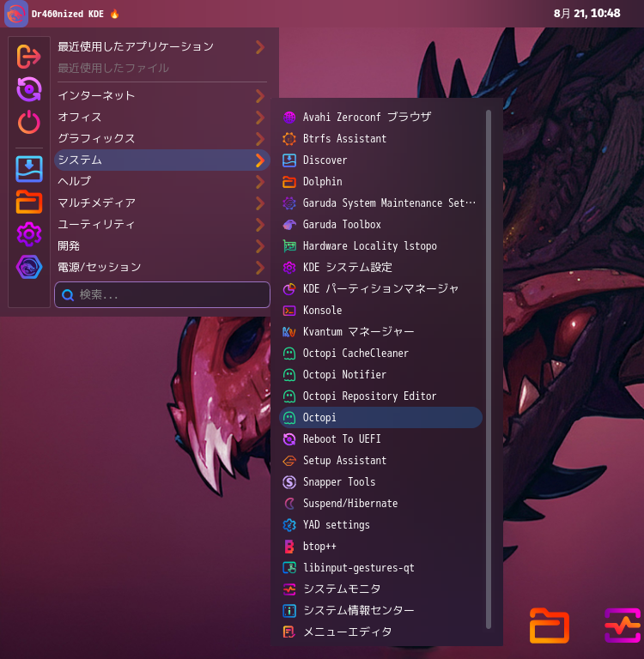This screenshot has height=659, width=644.
Task: Expand the オフィス category arrow
Action: (260, 118)
